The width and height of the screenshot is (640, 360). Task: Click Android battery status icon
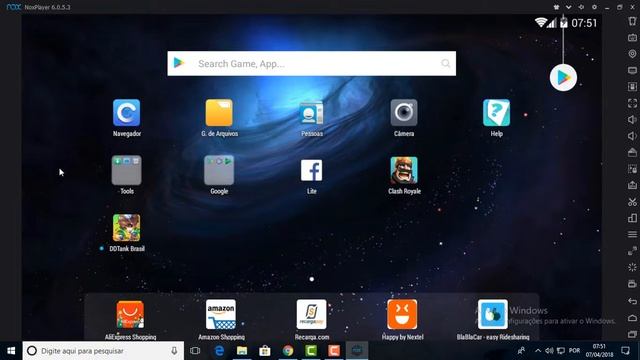tap(564, 23)
